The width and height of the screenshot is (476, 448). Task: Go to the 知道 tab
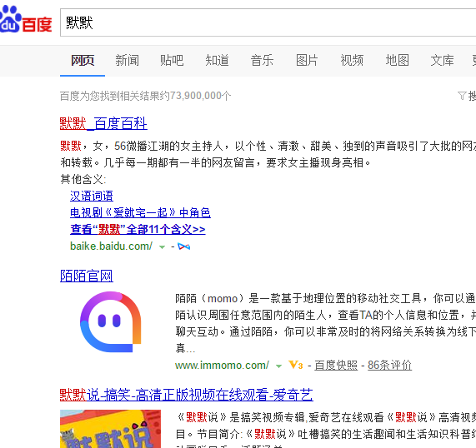pos(217,60)
